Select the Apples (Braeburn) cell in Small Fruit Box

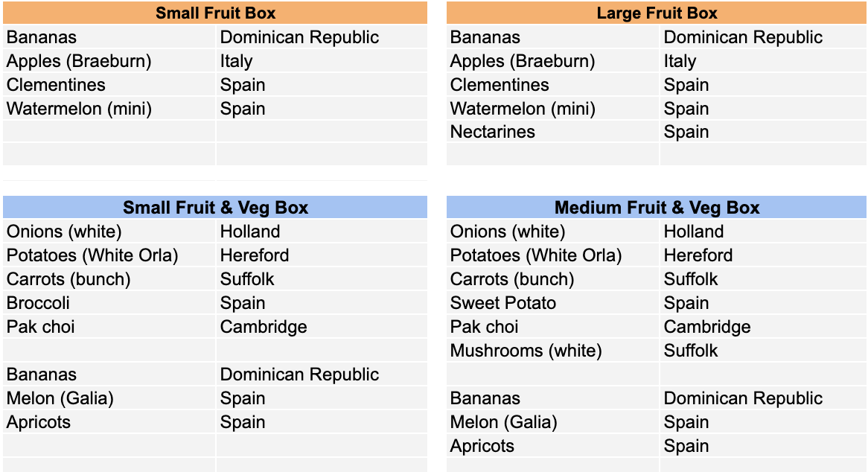pos(109,61)
